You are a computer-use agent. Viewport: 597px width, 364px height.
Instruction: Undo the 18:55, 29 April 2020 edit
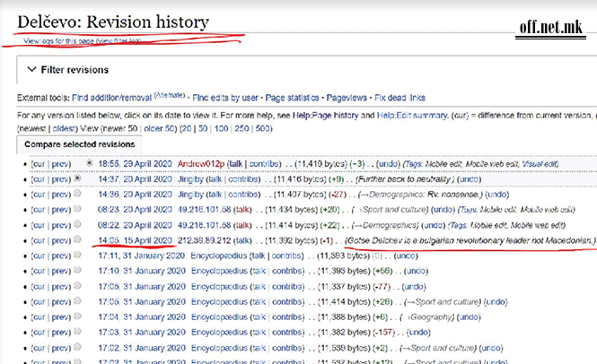click(x=388, y=164)
